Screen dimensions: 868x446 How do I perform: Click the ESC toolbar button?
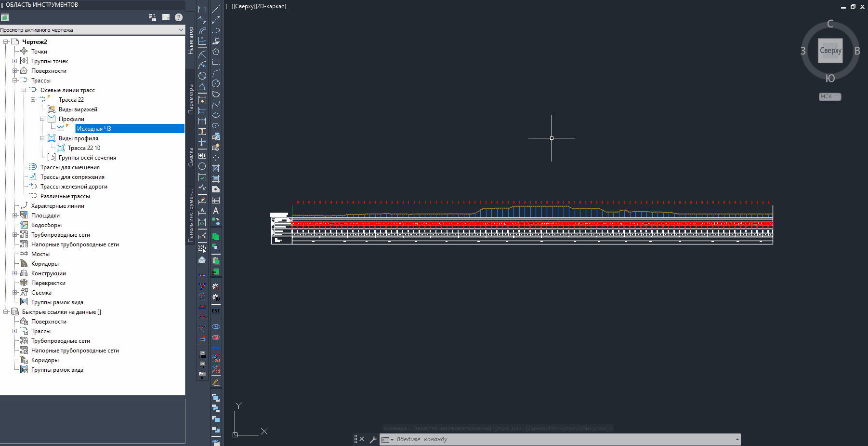click(x=216, y=311)
